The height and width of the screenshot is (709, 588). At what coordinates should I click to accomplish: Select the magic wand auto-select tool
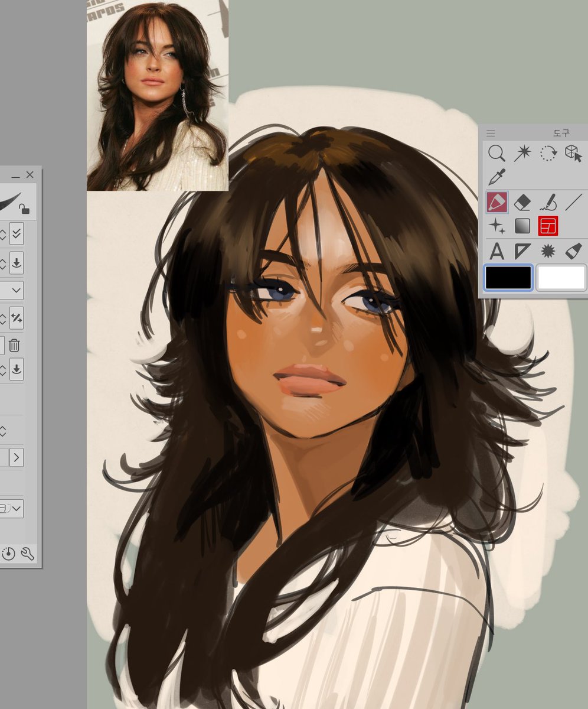(x=522, y=154)
